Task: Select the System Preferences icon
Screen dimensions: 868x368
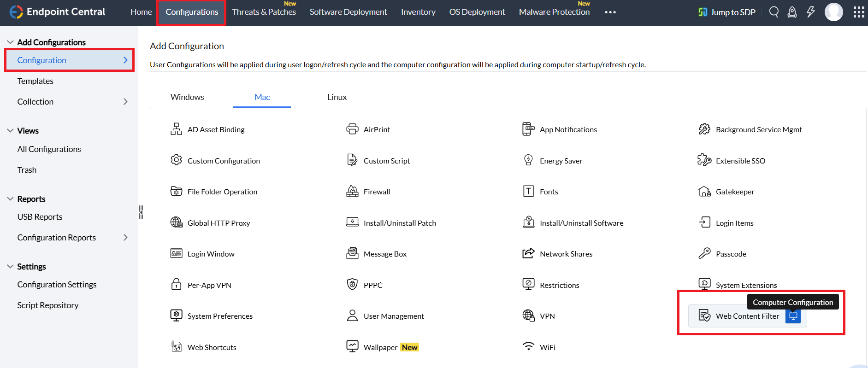Action: tap(176, 315)
